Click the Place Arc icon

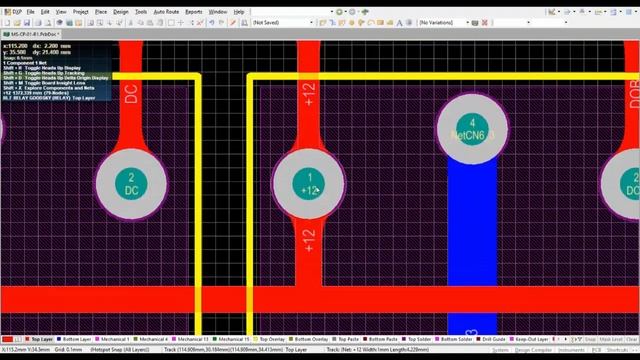click(x=371, y=23)
